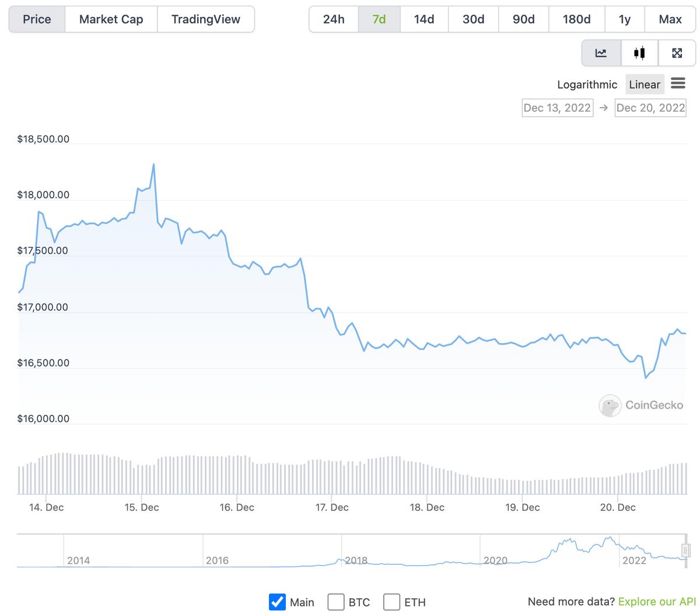Set time range to 30d

473,19
